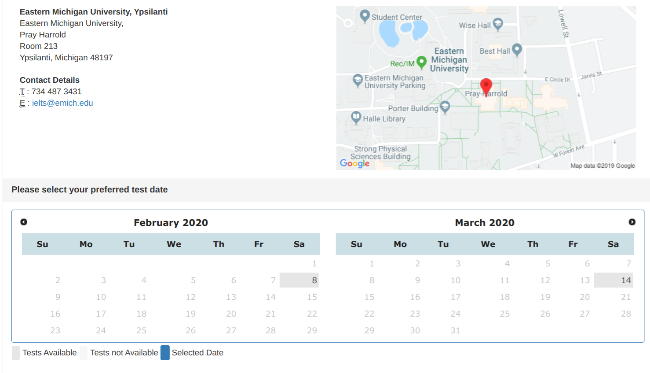Click March 7 in the calendar
This screenshot has width=650, height=373.
click(628, 264)
